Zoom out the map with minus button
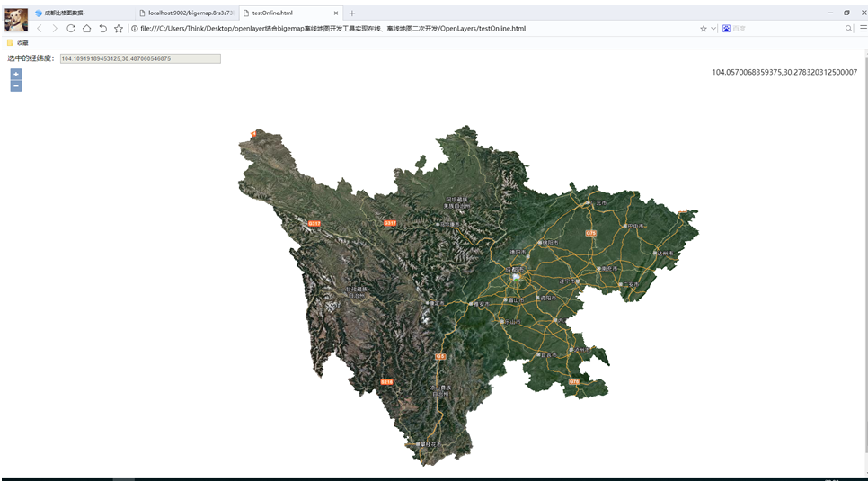 coord(15,86)
